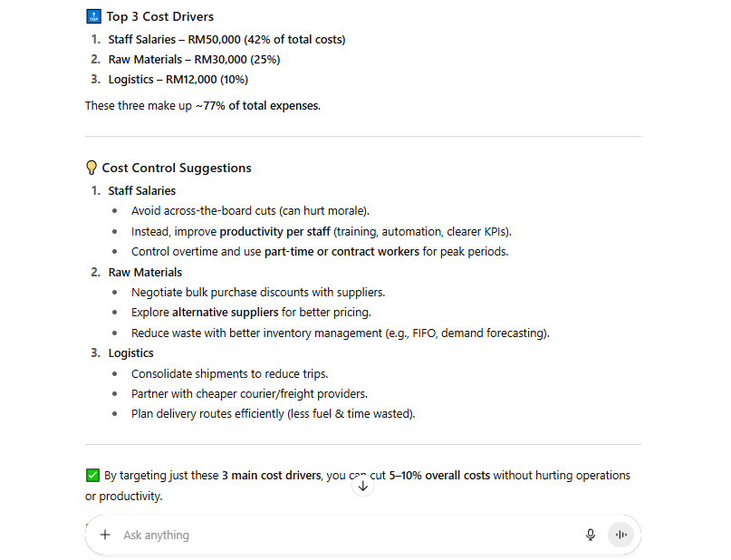Click the Staff Salaries – RM50,000 list item
Viewport: 731px width, 560px height.
click(x=226, y=40)
